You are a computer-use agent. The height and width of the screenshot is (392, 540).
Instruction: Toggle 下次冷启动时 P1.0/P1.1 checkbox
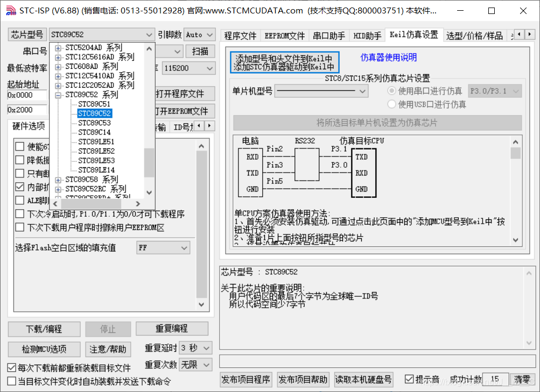click(19, 213)
